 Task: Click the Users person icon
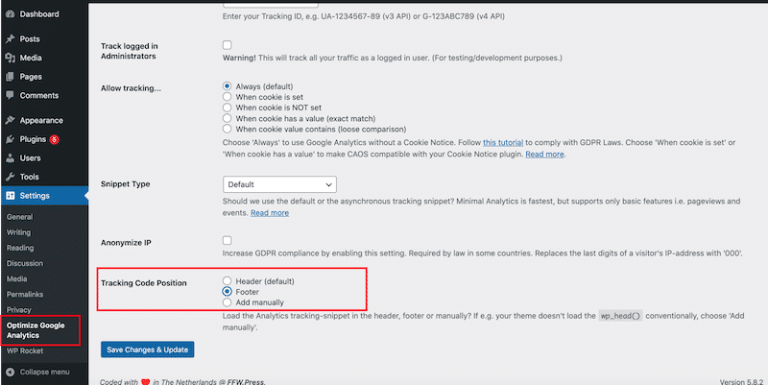10,158
